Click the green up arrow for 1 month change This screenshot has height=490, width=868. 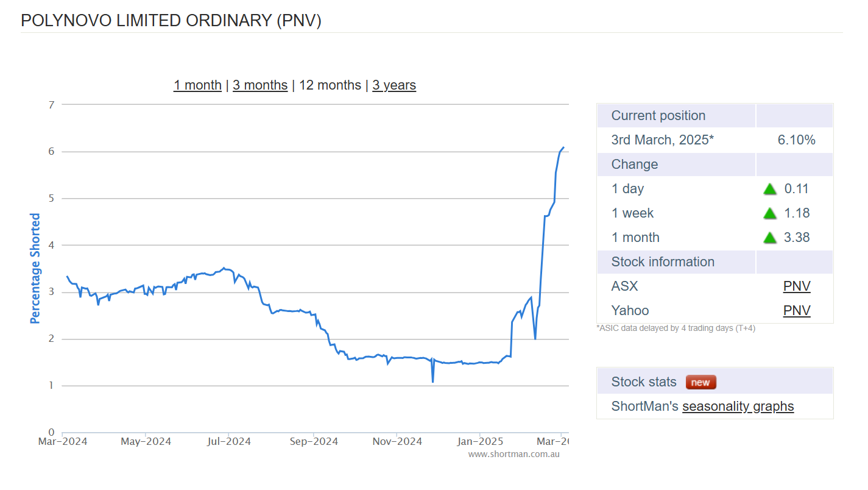pos(770,238)
